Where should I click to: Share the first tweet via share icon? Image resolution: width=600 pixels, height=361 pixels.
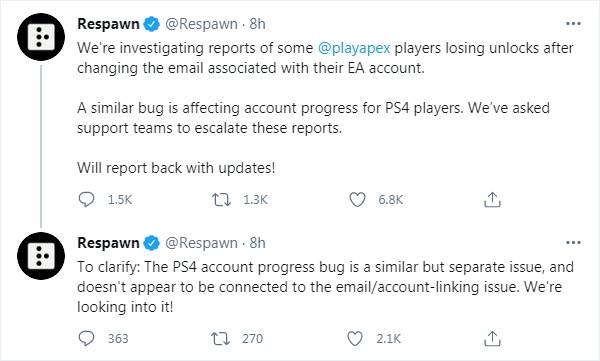pos(492,199)
